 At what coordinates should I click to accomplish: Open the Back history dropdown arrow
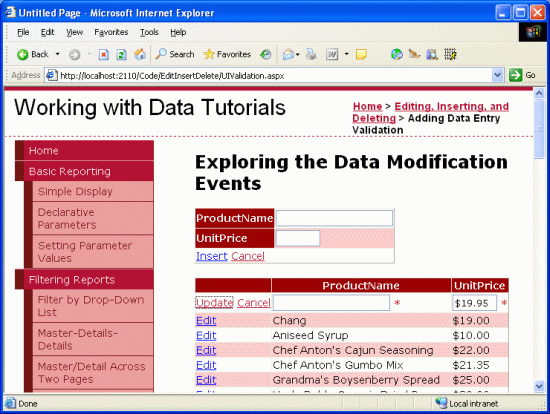[58, 54]
